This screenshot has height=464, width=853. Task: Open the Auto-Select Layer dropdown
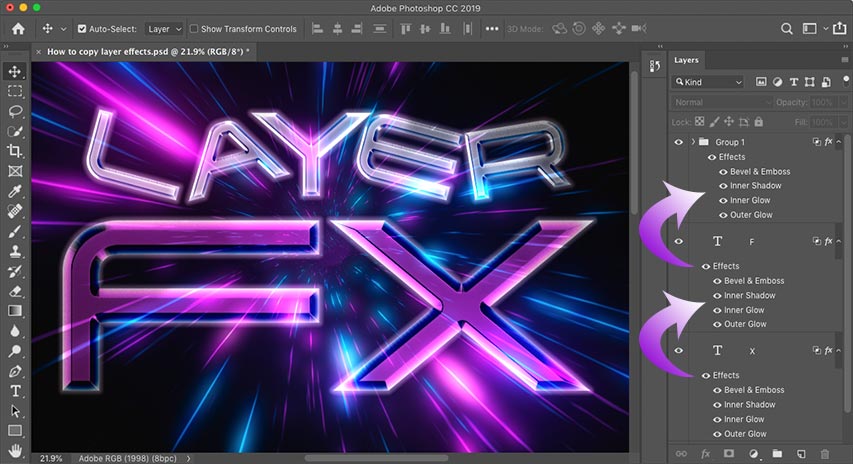[164, 29]
